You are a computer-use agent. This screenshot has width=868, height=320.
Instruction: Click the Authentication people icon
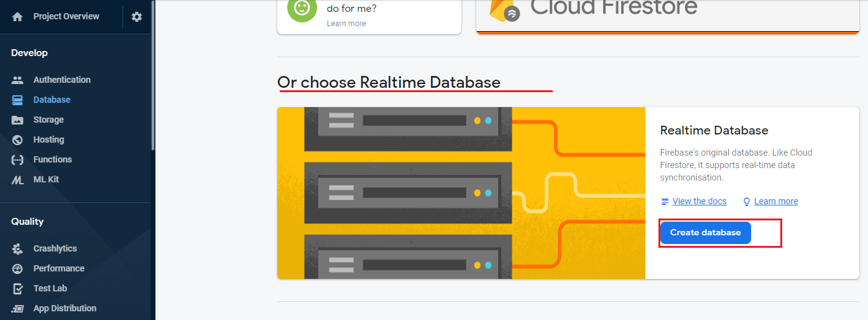pos(17,80)
